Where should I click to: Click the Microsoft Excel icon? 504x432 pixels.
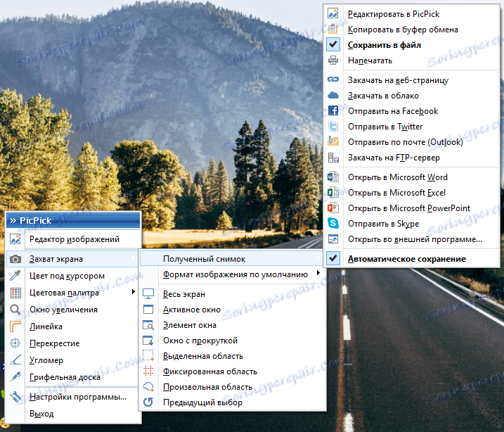[x=333, y=192]
